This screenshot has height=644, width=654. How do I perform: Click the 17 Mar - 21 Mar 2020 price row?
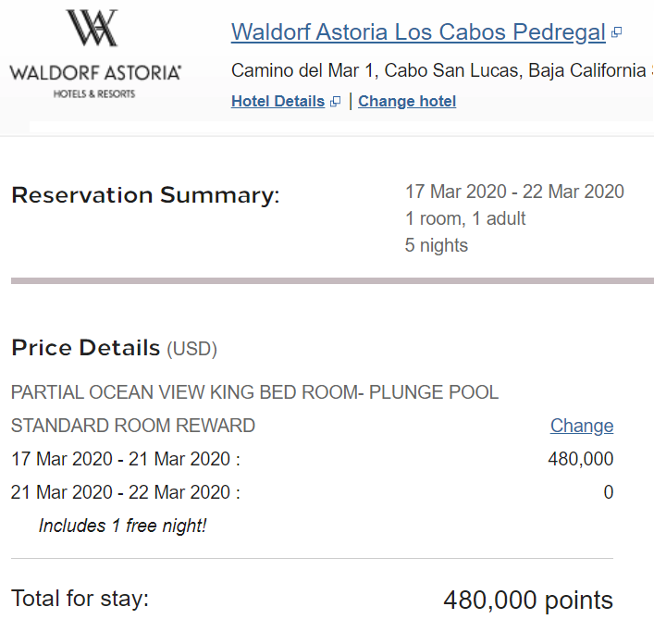coord(312,459)
